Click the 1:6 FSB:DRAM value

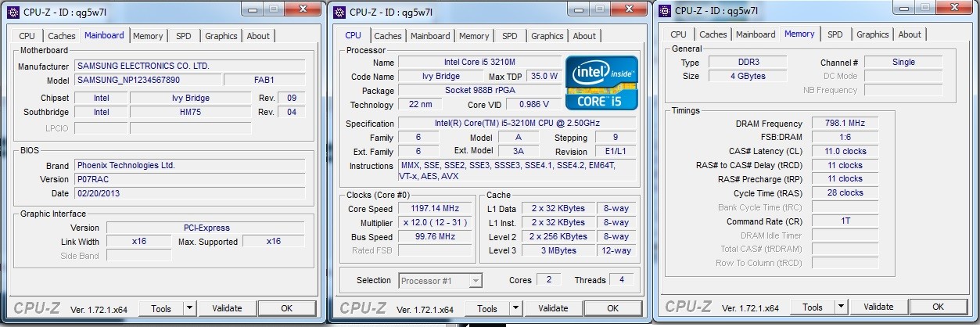click(845, 137)
